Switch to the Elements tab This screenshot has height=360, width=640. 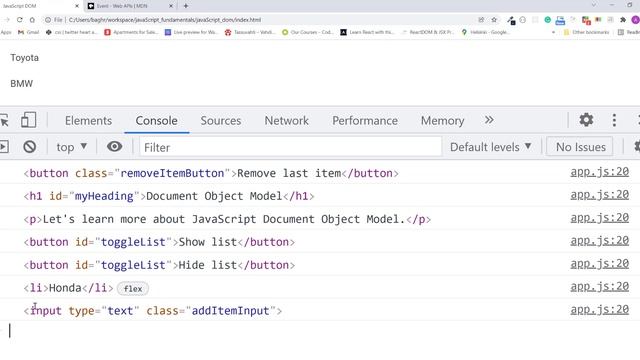pyautogui.click(x=88, y=121)
